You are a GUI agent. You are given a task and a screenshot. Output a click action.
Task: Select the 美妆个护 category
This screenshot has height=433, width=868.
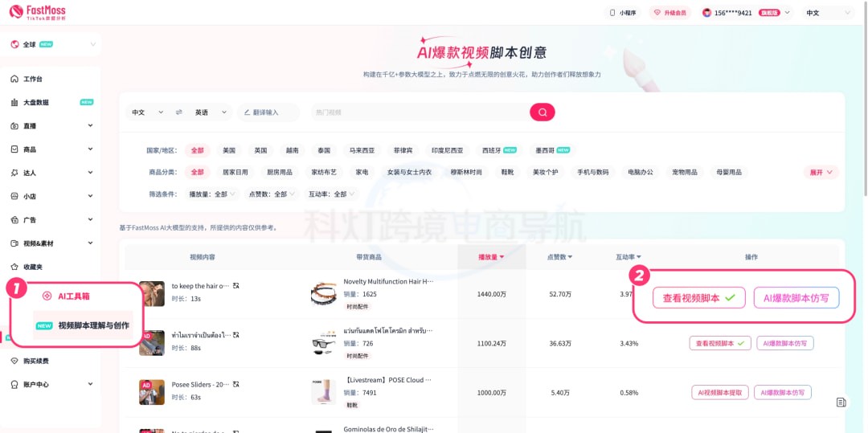point(545,173)
